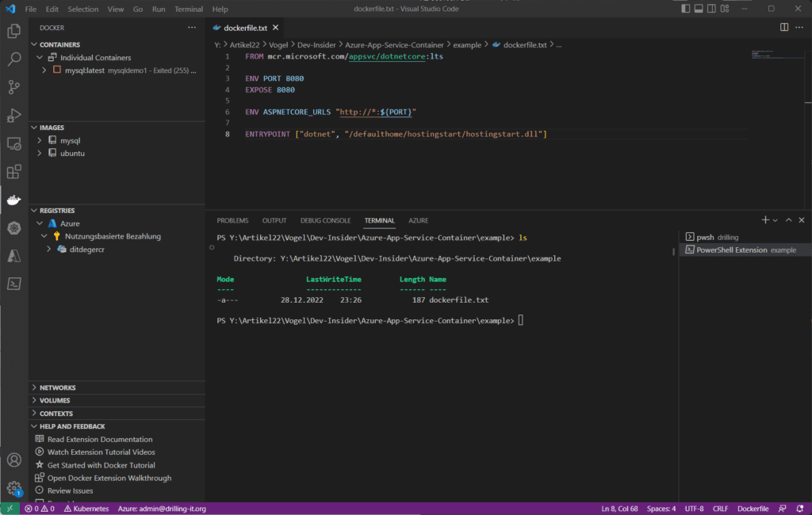Collapse the HELP AND FEEDBACK section

[34, 426]
